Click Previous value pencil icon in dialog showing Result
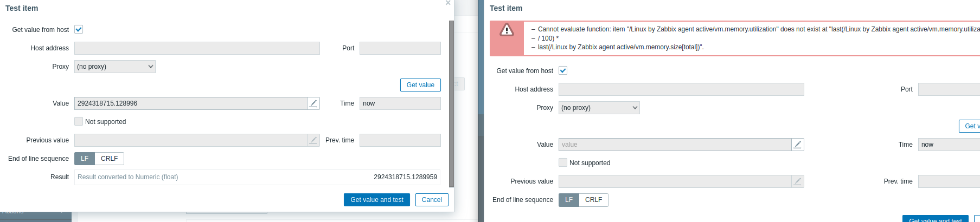This screenshot has height=222, width=980. [313, 140]
